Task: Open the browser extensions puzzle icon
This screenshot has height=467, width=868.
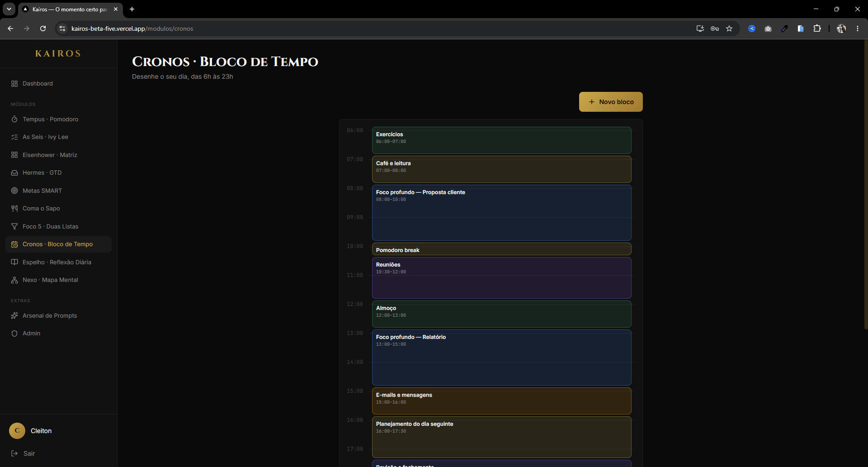Action: tap(817, 29)
